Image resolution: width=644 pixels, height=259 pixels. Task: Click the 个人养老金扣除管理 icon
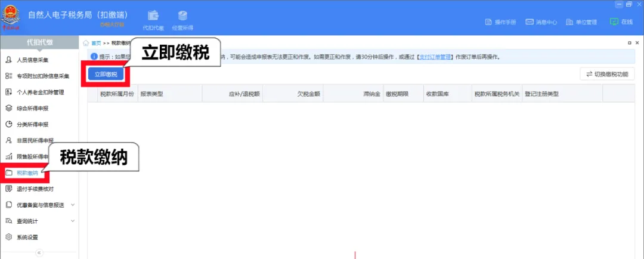pyautogui.click(x=8, y=92)
